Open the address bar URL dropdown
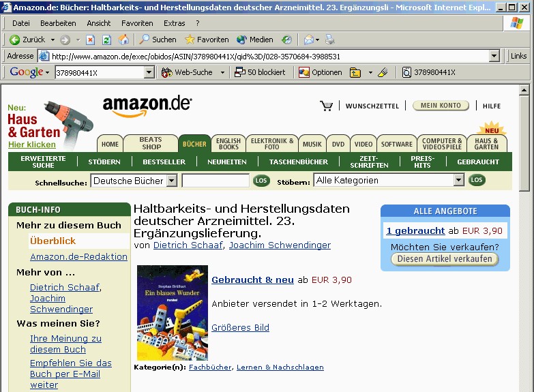 (494, 56)
